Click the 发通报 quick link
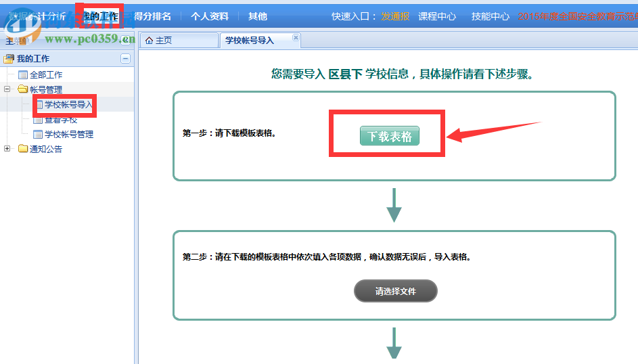 click(x=395, y=16)
